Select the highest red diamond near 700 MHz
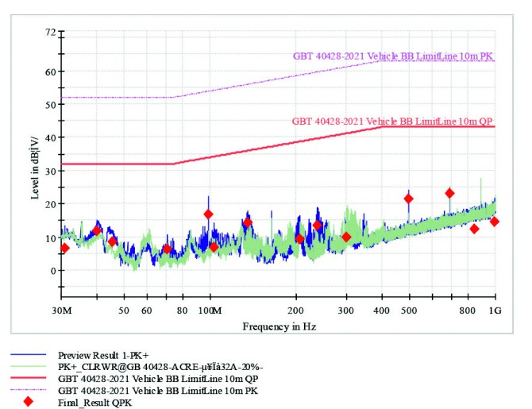532x409 pixels. (x=449, y=193)
